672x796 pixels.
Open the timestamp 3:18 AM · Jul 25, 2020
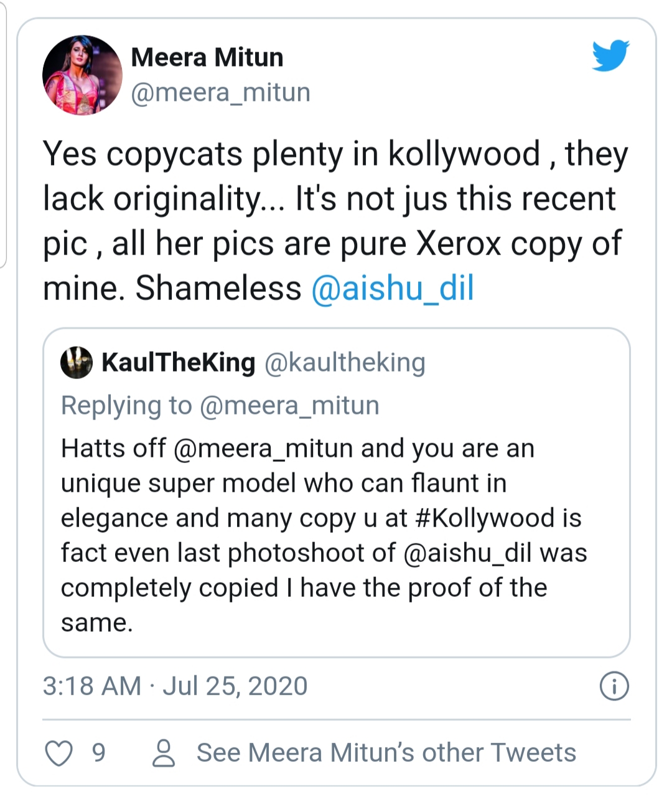[175, 686]
